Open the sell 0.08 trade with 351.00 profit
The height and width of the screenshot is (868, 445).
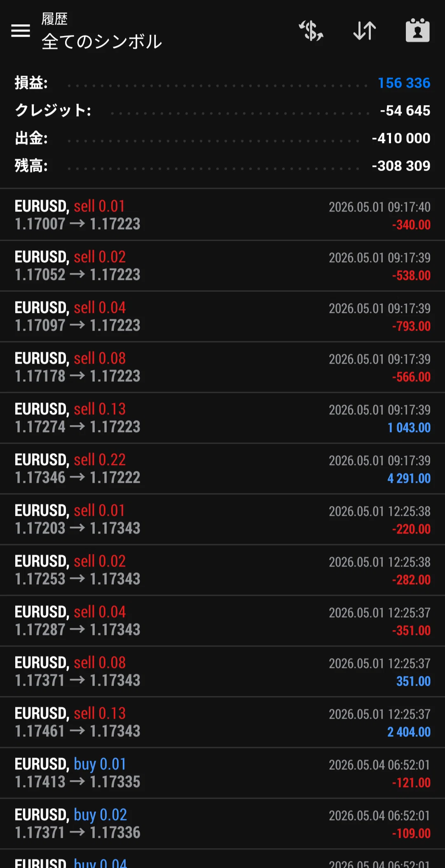pyautogui.click(x=222, y=671)
